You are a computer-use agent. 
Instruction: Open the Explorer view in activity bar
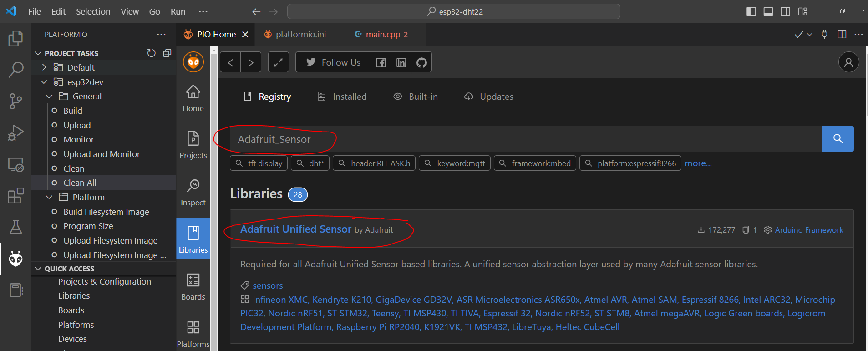(15, 38)
